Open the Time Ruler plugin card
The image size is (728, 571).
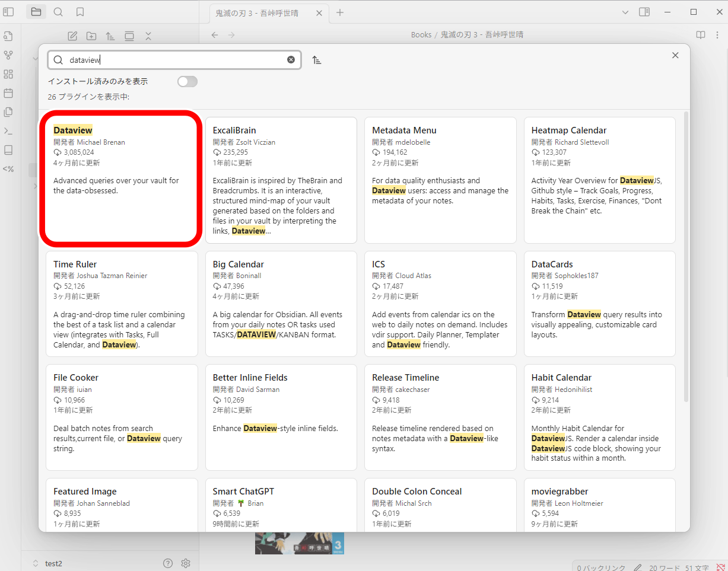pos(122,304)
